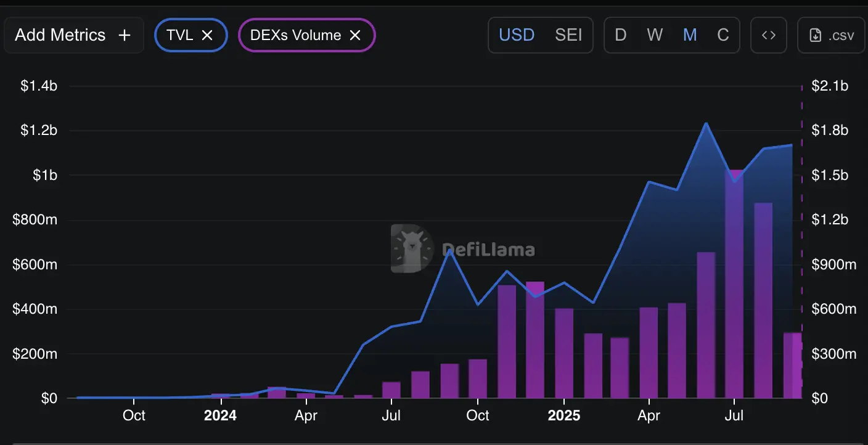Click the TVL metric chip
Screen dimensions: 868x445
pos(179,35)
